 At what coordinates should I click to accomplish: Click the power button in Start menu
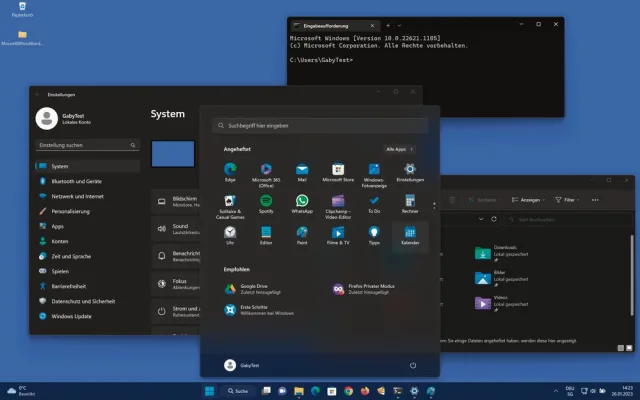tap(412, 365)
